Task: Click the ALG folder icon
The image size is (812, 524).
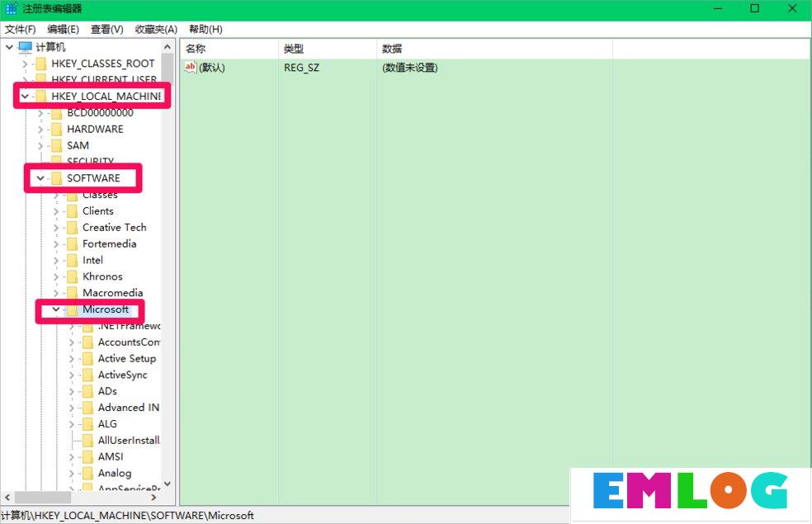Action: [87, 424]
